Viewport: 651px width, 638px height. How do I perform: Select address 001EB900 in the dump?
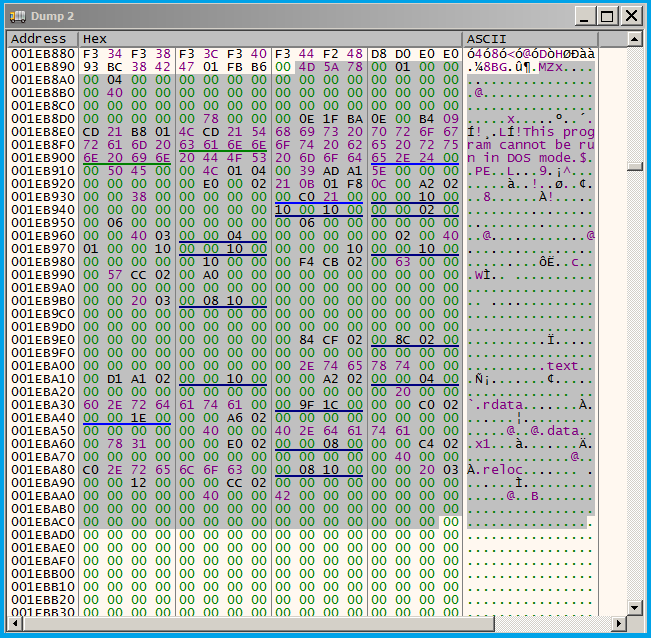pyautogui.click(x=41, y=157)
